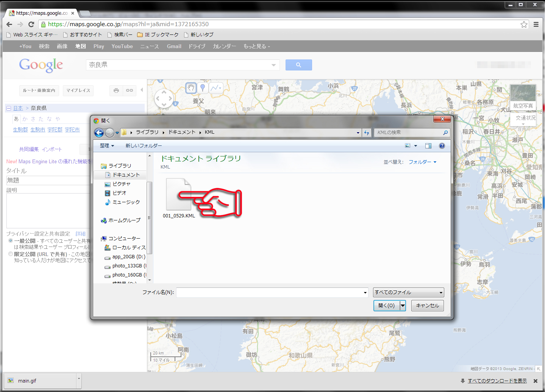This screenshot has height=392, width=545.
Task: Open ドライブ in the Google bar
Action: 197,46
